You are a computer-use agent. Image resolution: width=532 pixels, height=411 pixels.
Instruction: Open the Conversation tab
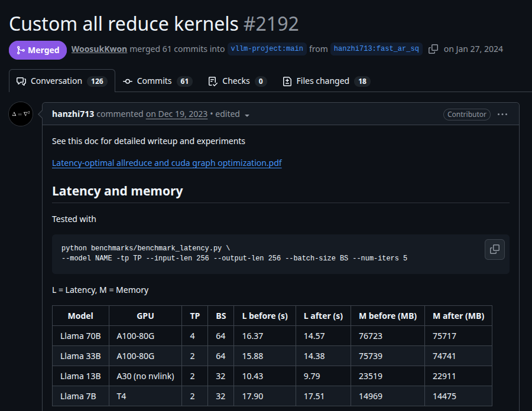[x=61, y=81]
